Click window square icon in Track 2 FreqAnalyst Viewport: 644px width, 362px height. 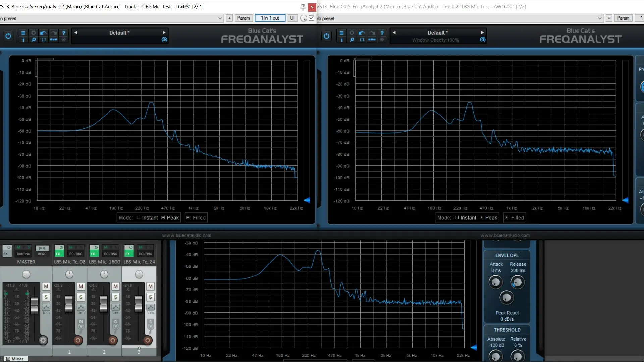click(362, 40)
